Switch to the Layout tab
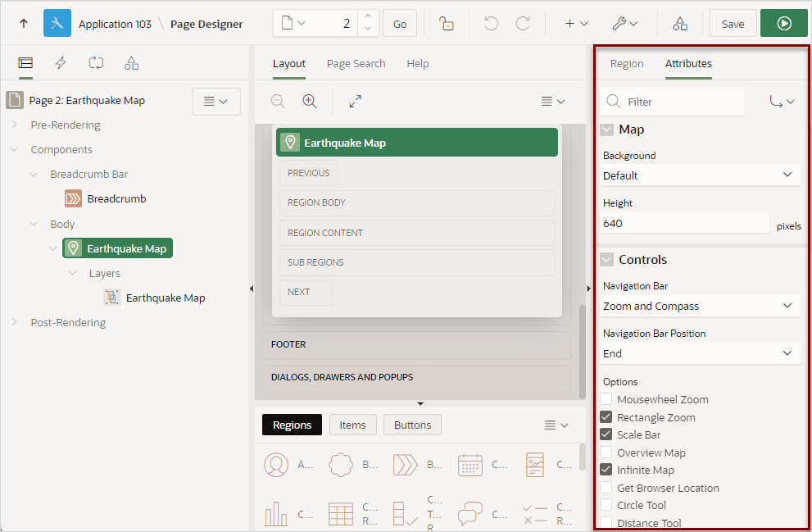This screenshot has width=812, height=532. point(289,63)
